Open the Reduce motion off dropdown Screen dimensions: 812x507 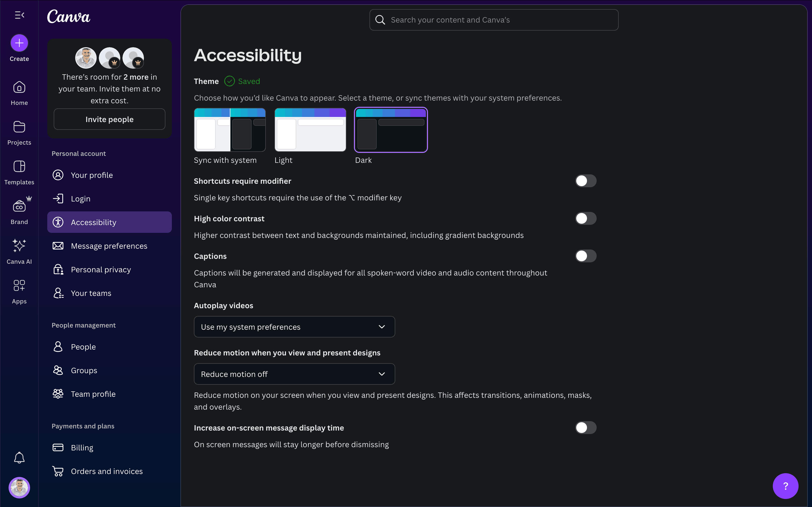[x=294, y=374]
